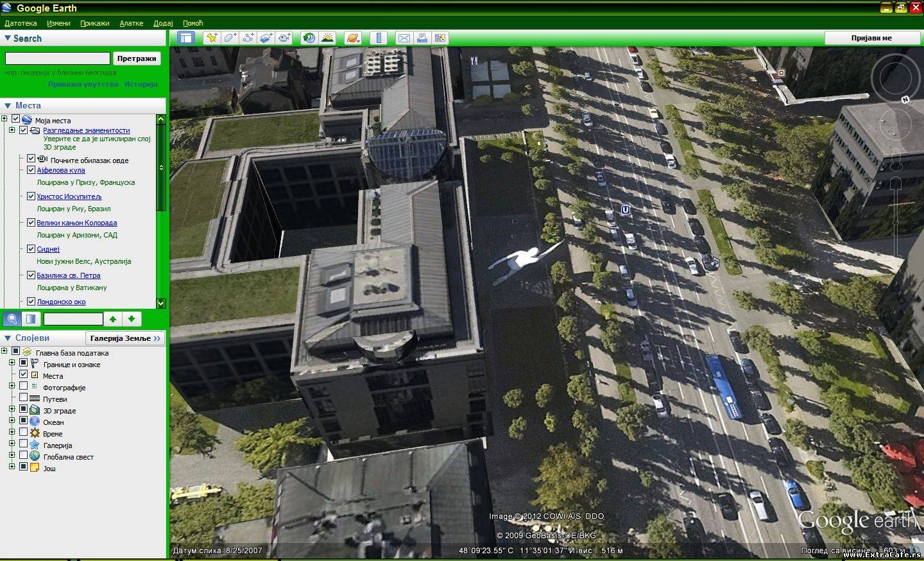Viewport: 924px width, 561px height.
Task: Open the Измени menu
Action: [x=58, y=23]
